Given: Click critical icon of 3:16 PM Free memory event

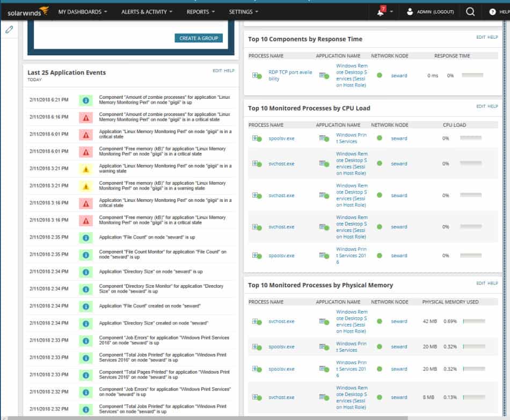Looking at the screenshot, I should coord(86,221).
